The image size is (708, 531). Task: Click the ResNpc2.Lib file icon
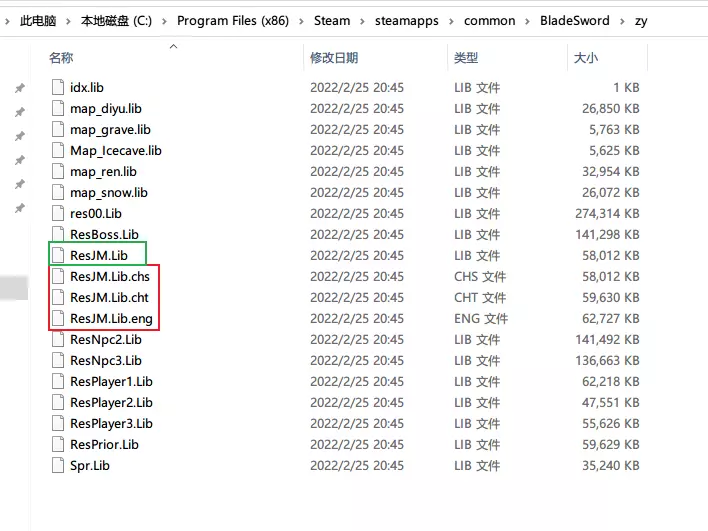(x=58, y=339)
